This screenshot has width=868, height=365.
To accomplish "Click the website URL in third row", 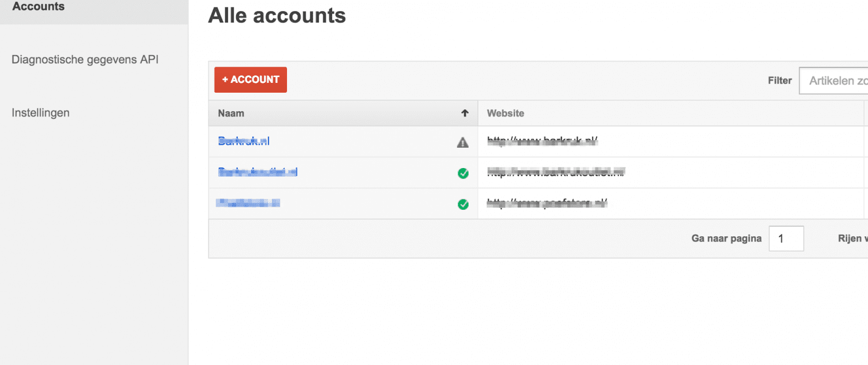I will [547, 203].
